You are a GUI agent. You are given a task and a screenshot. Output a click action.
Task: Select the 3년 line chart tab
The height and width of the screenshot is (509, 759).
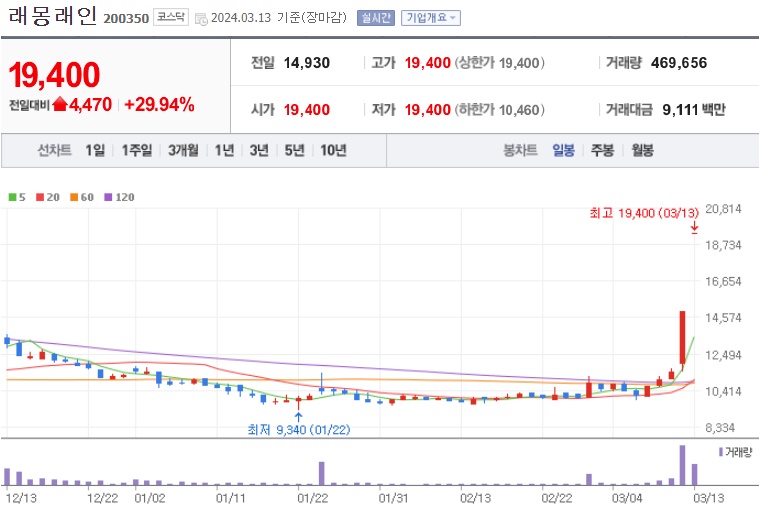(259, 150)
